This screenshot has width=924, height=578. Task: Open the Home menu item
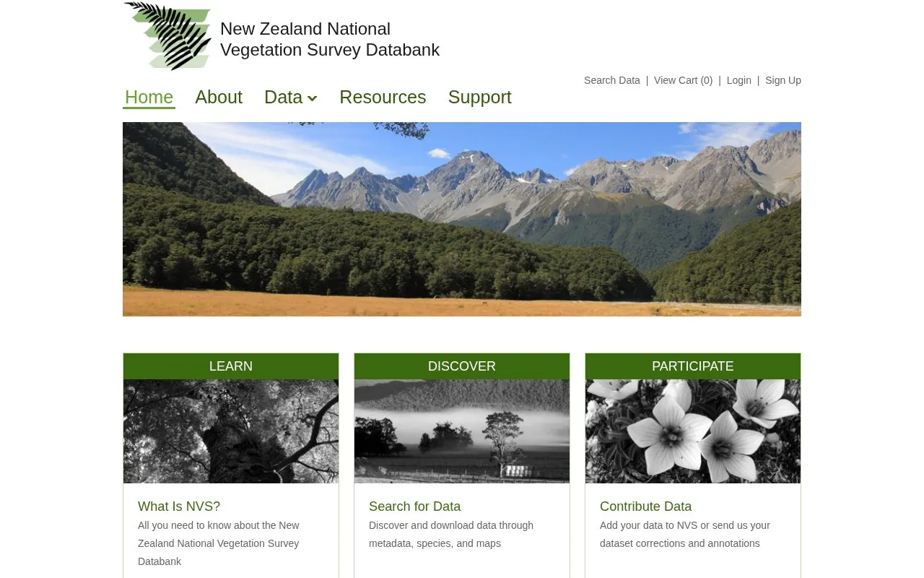pyautogui.click(x=149, y=97)
